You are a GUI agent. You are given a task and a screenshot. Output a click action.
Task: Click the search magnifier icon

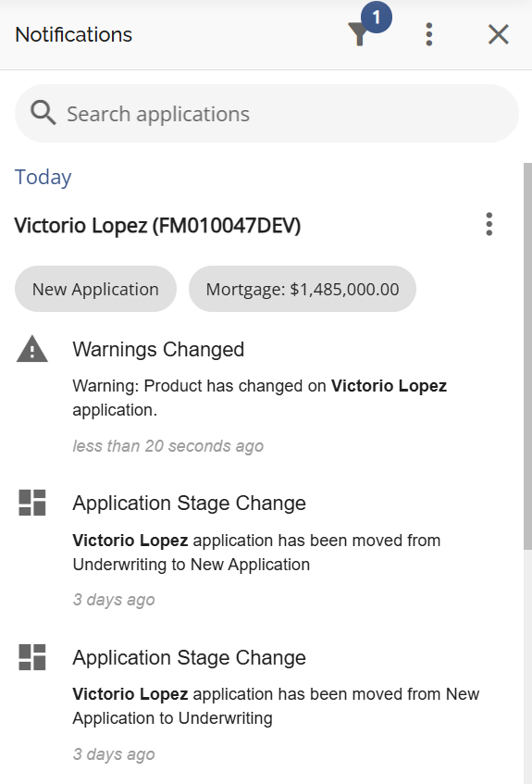pyautogui.click(x=43, y=113)
